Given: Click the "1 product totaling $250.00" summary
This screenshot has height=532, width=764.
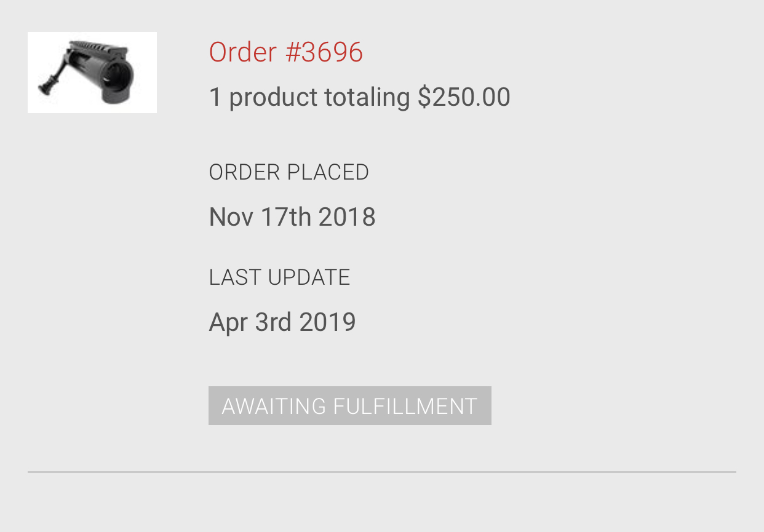Looking at the screenshot, I should [359, 97].
